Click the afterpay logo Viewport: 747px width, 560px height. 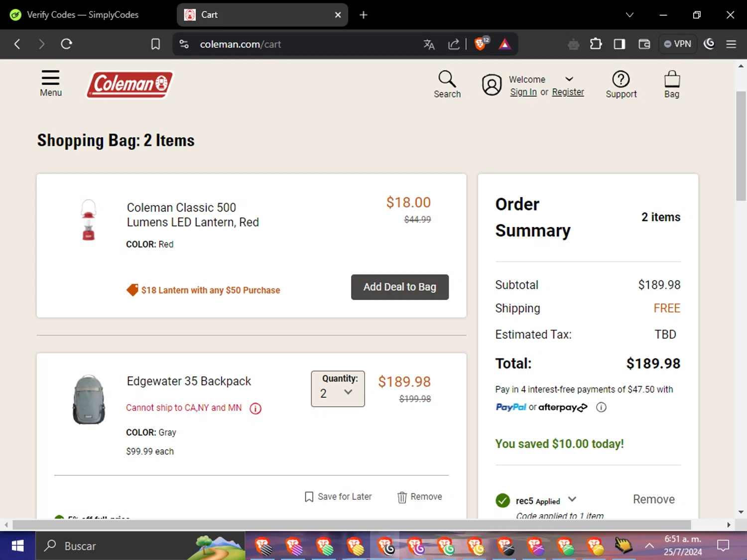click(563, 407)
